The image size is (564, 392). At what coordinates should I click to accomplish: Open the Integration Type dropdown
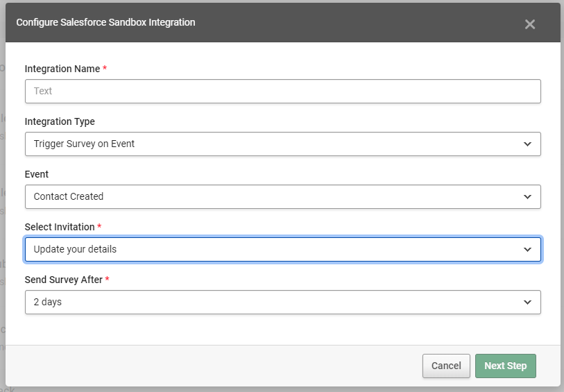pyautogui.click(x=283, y=144)
